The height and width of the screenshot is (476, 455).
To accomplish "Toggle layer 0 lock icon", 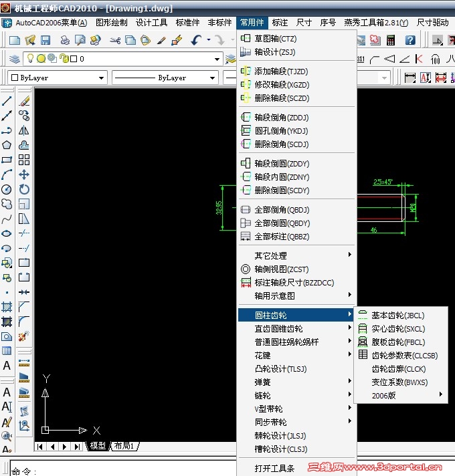I will (64, 58).
